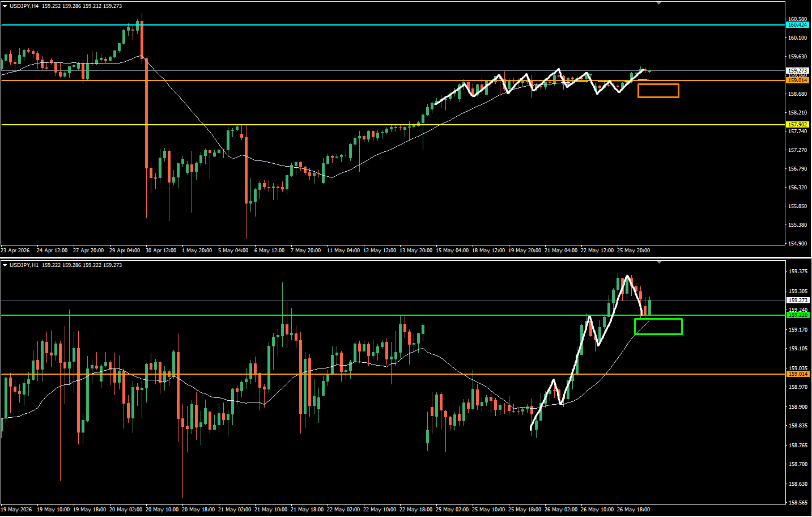Open the USDJPY,H1 chart title dropdown arrow

[x=5, y=265]
